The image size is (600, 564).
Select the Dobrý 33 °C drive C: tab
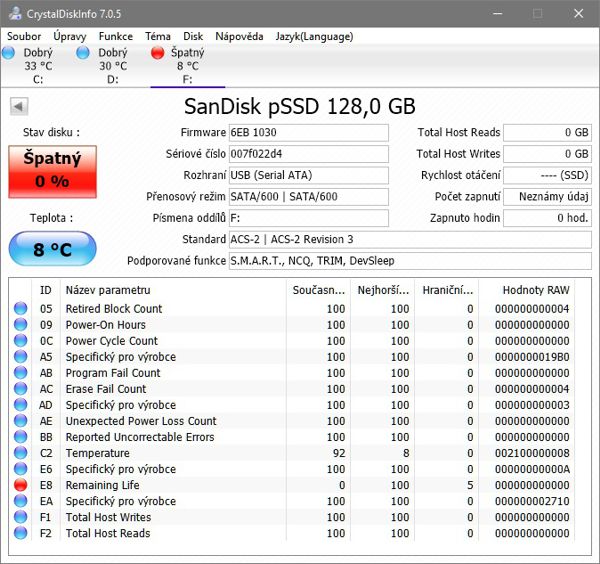[38, 66]
